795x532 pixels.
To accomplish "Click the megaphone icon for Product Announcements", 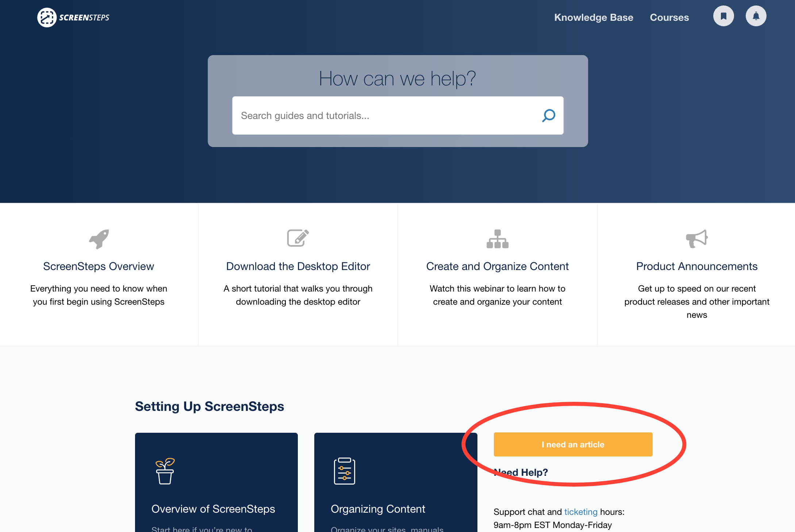I will 696,239.
